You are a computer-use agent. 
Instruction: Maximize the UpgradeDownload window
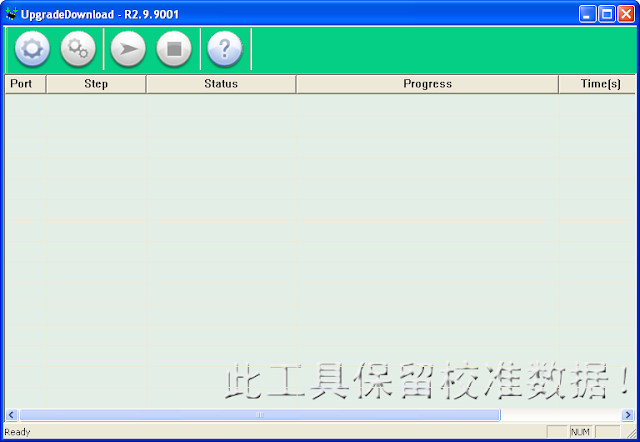[x=607, y=14]
